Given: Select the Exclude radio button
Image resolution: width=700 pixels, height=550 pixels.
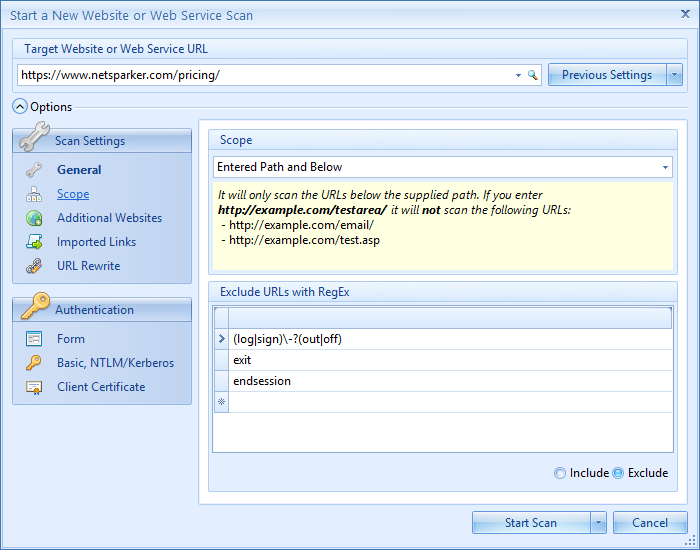Looking at the screenshot, I should coord(618,473).
